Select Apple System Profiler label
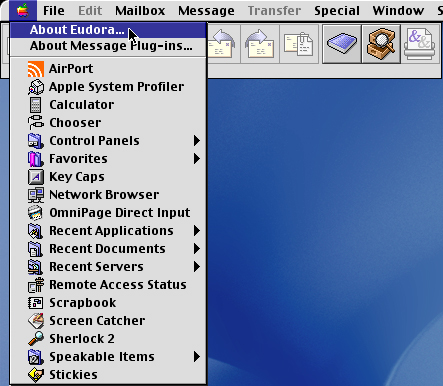Screen dimensions: 443x386 pyautogui.click(x=116, y=87)
